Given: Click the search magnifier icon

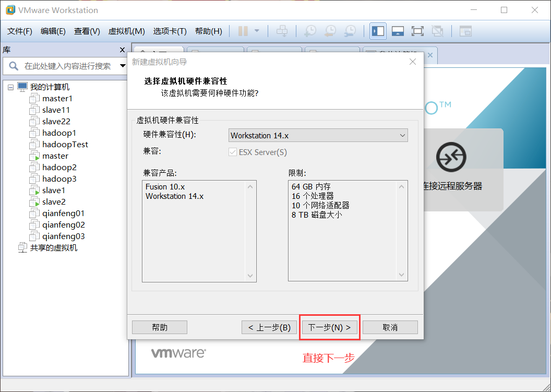Looking at the screenshot, I should (x=14, y=66).
